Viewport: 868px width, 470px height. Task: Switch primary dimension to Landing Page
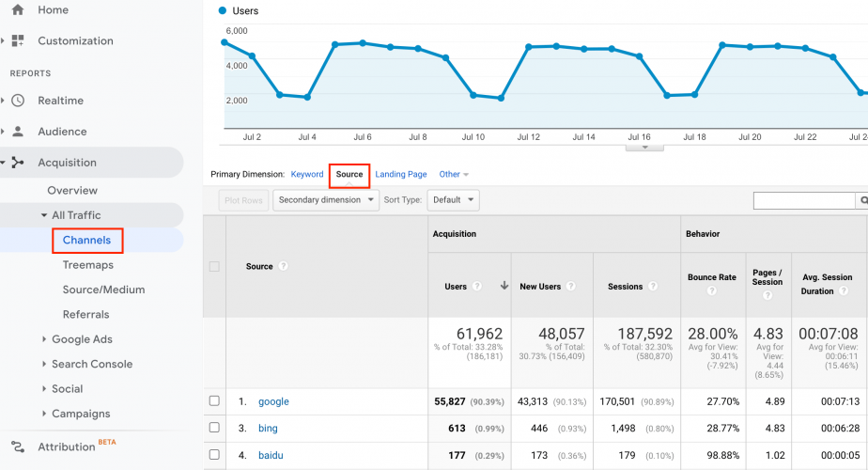pyautogui.click(x=401, y=174)
